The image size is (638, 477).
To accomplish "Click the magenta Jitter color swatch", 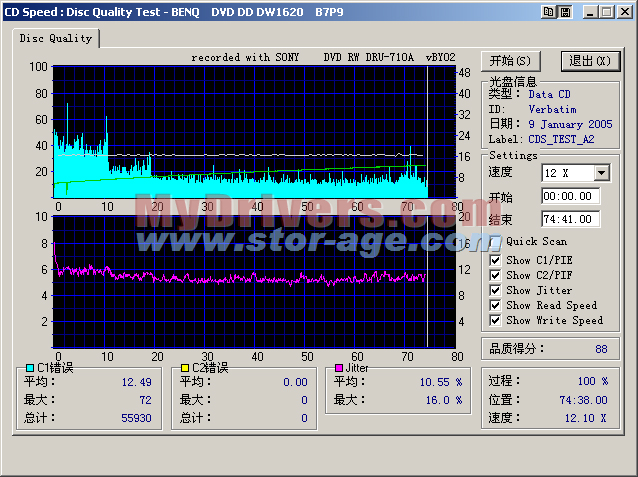I will click(339, 368).
